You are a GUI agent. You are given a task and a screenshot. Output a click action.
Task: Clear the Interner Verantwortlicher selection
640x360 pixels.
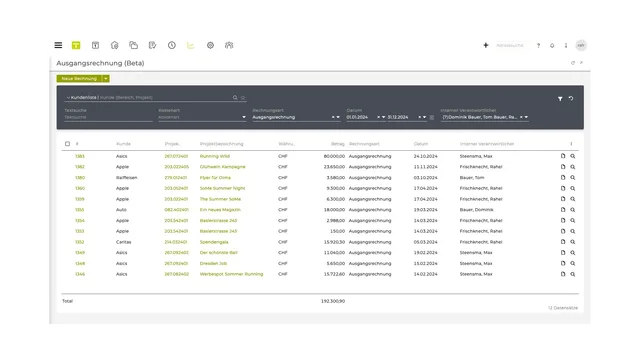pos(521,117)
